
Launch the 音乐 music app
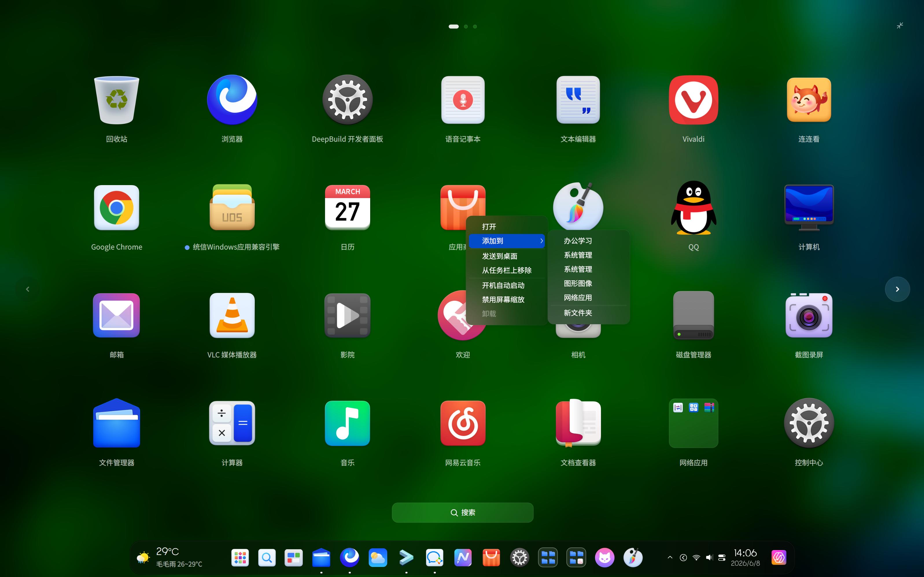coord(347,423)
